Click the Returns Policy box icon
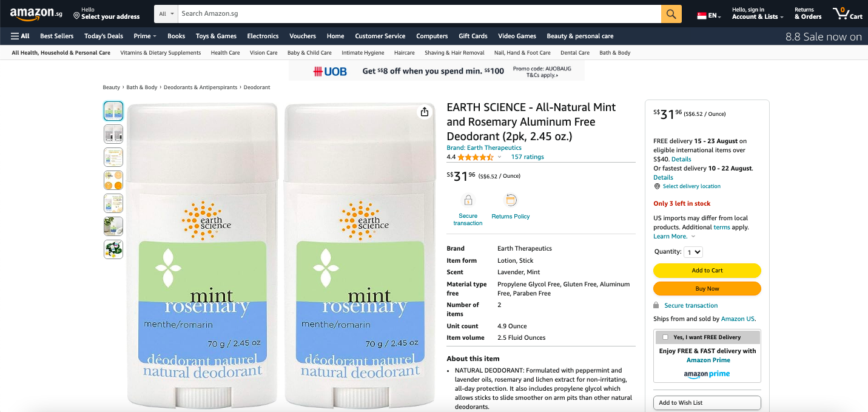 pyautogui.click(x=511, y=200)
